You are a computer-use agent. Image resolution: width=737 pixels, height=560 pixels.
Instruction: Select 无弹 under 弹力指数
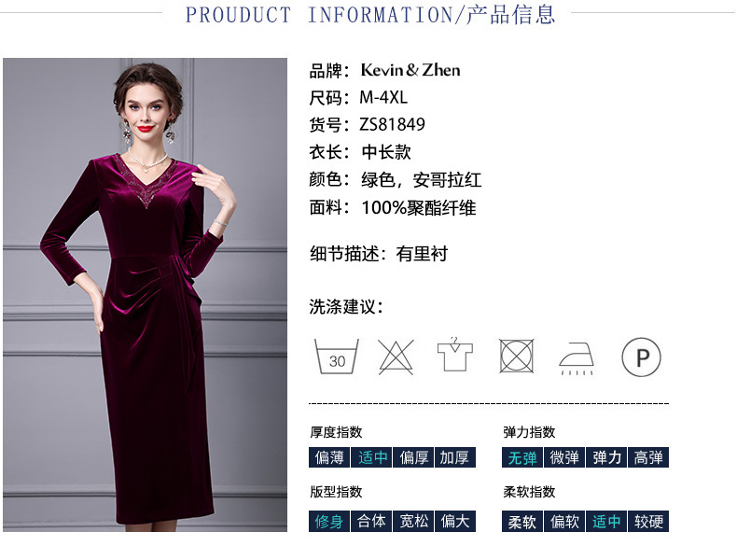point(522,457)
